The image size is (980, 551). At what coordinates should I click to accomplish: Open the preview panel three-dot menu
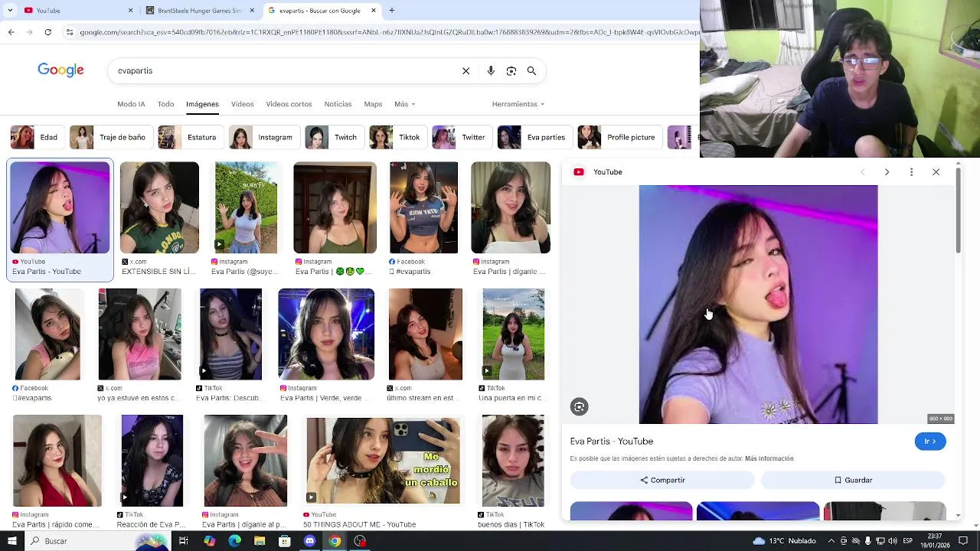[911, 172]
